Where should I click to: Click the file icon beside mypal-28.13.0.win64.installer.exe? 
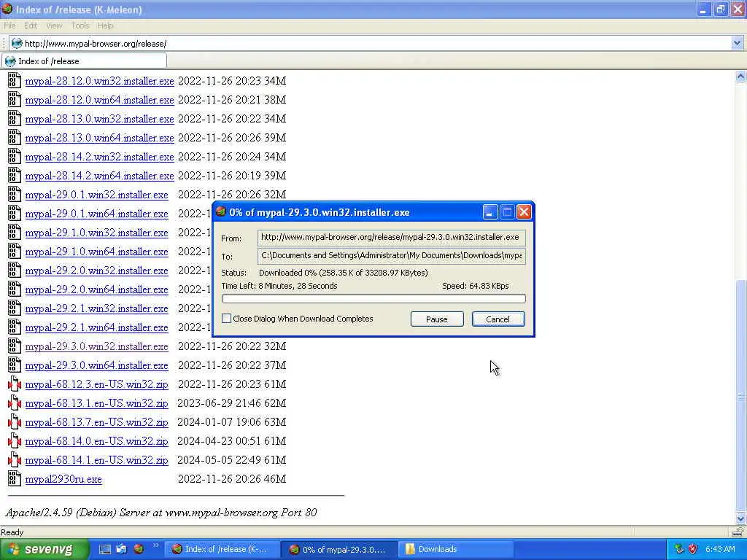click(x=15, y=138)
